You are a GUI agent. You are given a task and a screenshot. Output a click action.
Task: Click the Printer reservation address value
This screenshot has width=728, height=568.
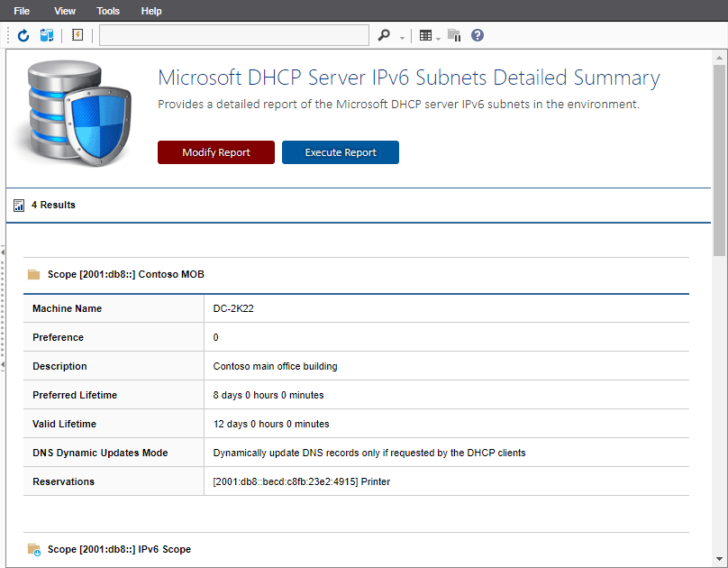point(301,481)
